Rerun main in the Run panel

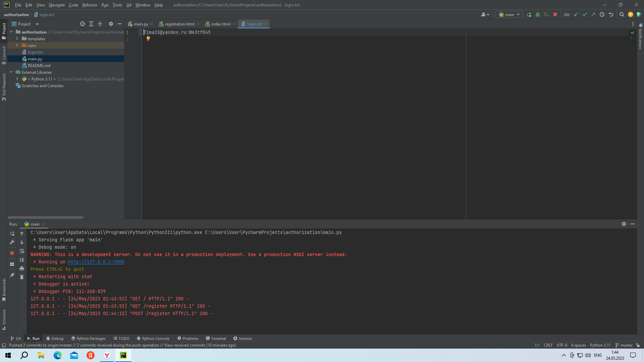click(x=12, y=234)
